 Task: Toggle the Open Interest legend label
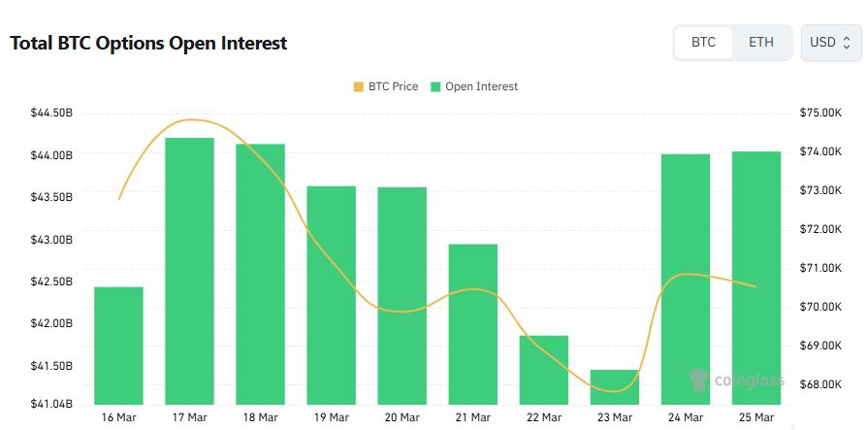(481, 86)
